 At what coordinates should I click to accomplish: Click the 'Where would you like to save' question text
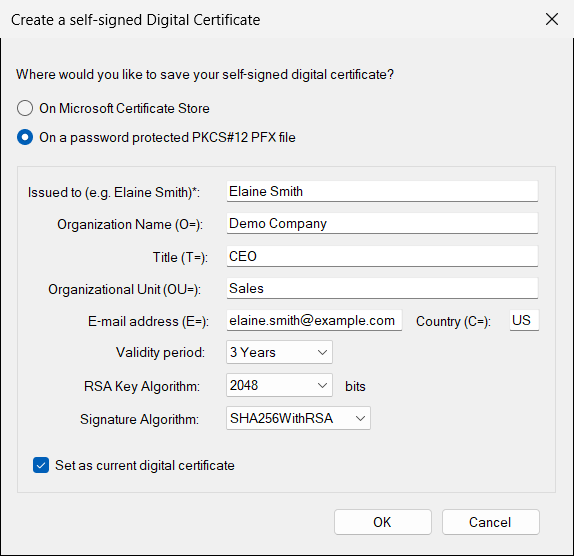point(205,75)
